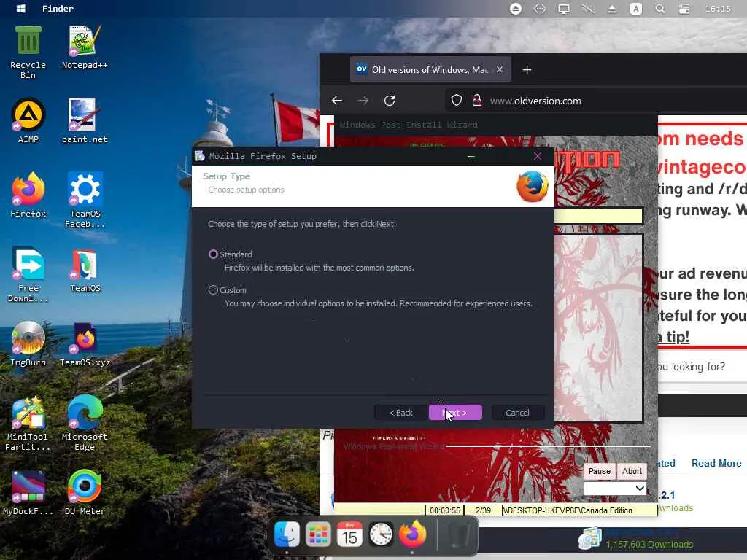Launch MiniTool Partition Wizard shortcut
Screen dimensions: 747x560
27,422
